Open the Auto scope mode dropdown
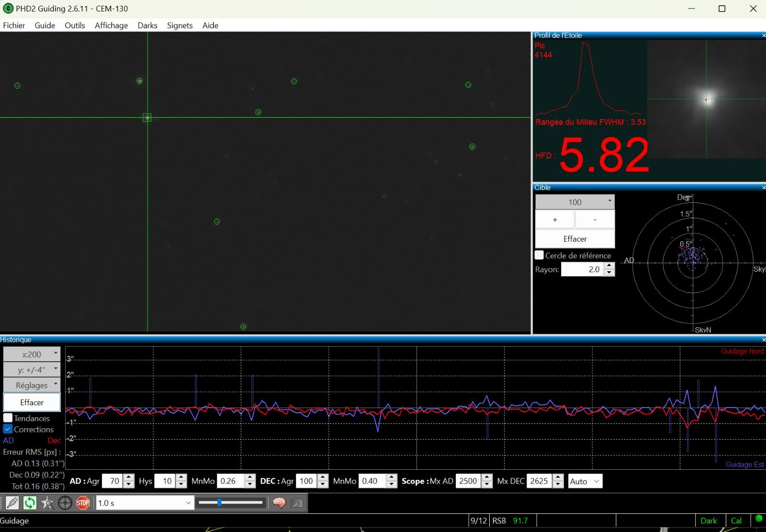Screen dimensions: 766x532 tap(585, 481)
